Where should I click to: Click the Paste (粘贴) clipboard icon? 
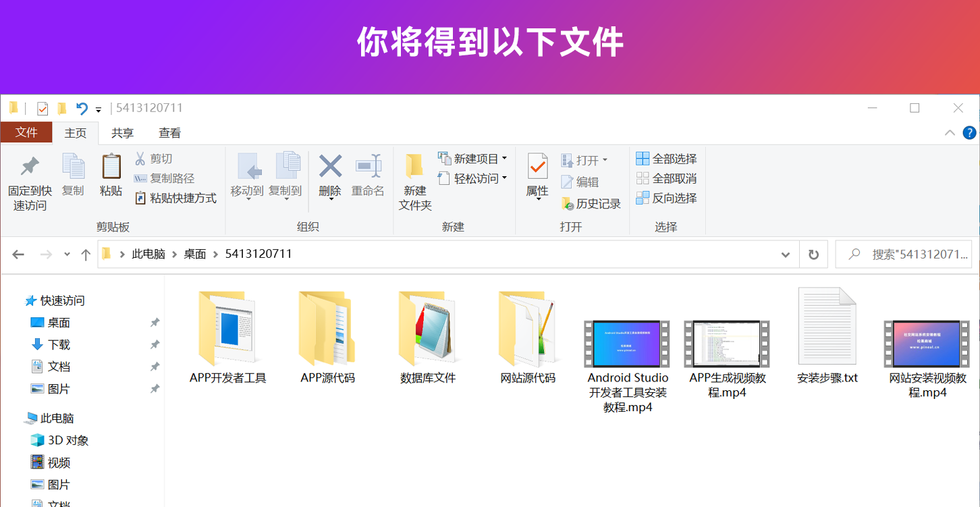111,167
